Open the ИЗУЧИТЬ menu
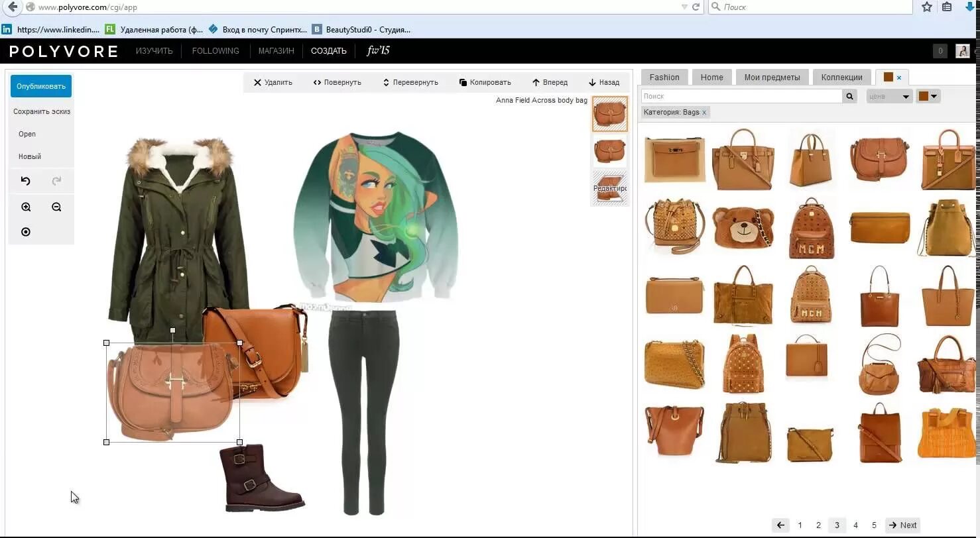 154,51
